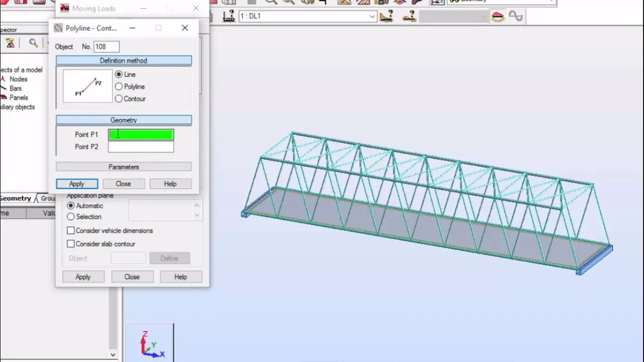Apply the Polyline - Contour definition
This screenshot has height=362, width=644.
pos(77,184)
